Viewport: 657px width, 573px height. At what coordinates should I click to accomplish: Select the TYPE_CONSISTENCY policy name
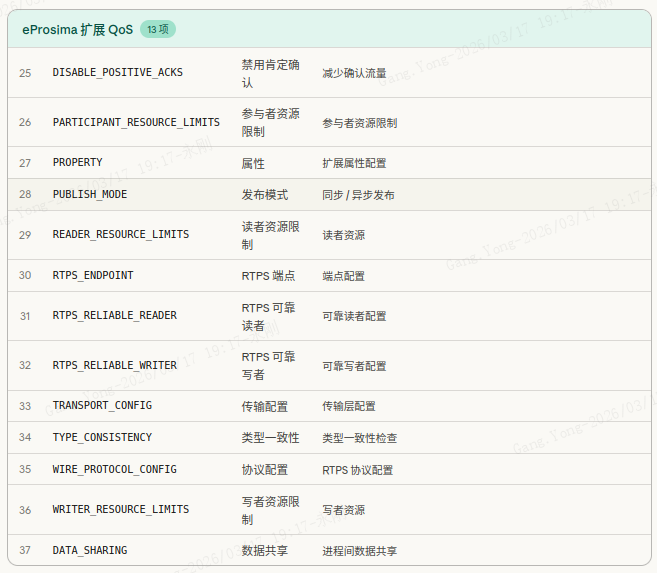(x=102, y=437)
